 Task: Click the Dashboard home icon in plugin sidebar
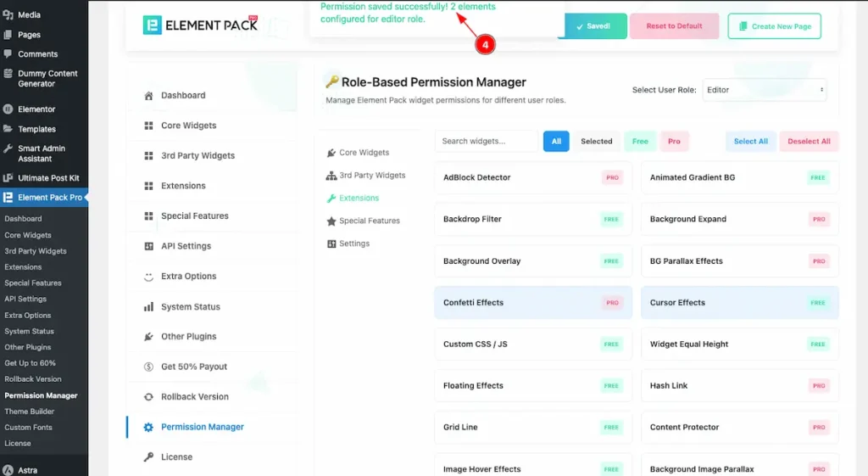(x=148, y=96)
